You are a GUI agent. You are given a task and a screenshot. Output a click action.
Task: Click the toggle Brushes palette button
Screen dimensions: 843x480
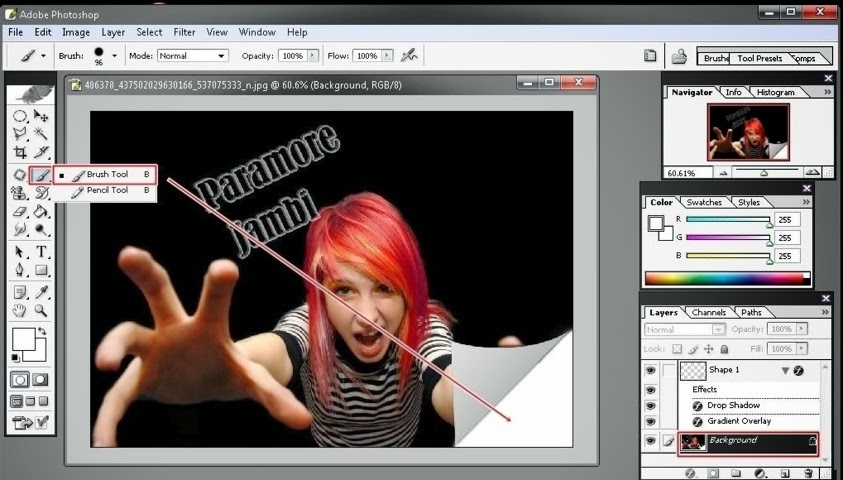pyautogui.click(x=649, y=55)
